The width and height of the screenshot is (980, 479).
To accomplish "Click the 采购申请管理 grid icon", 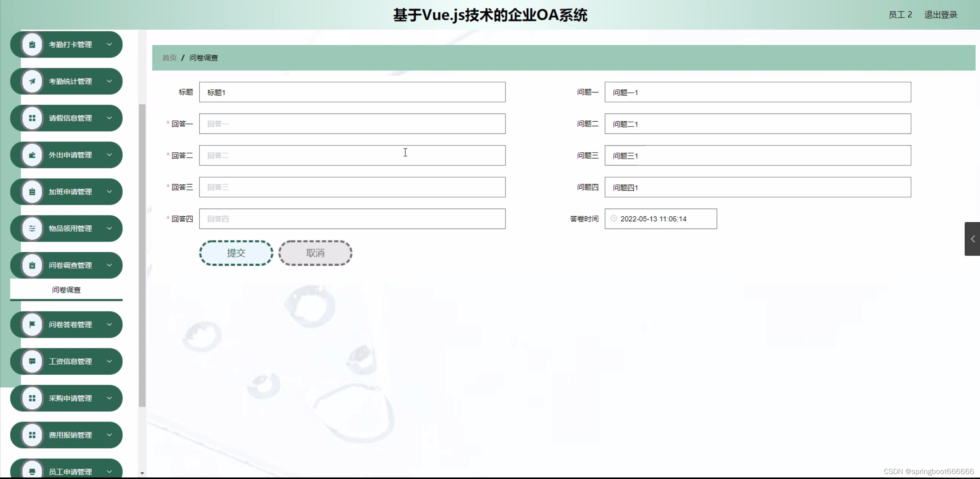I will pos(32,398).
